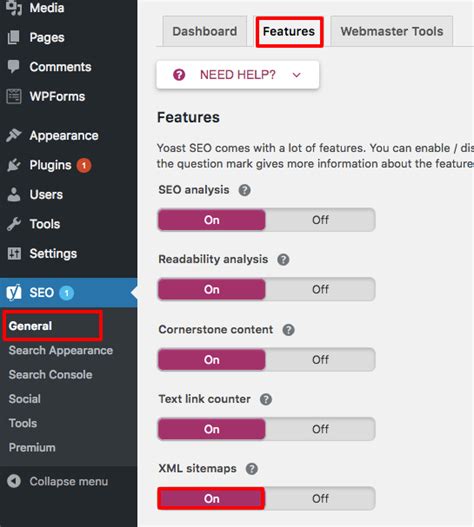Set Text link counter to Off
Screen dimensions: 474x527
point(320,429)
